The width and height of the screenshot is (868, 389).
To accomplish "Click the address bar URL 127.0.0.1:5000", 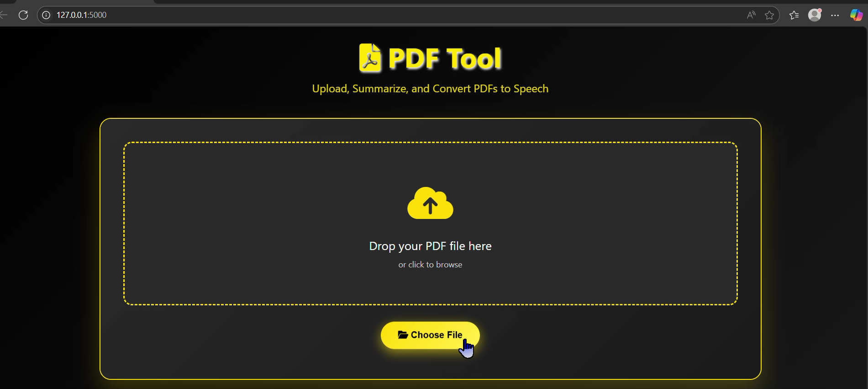I will (x=81, y=15).
